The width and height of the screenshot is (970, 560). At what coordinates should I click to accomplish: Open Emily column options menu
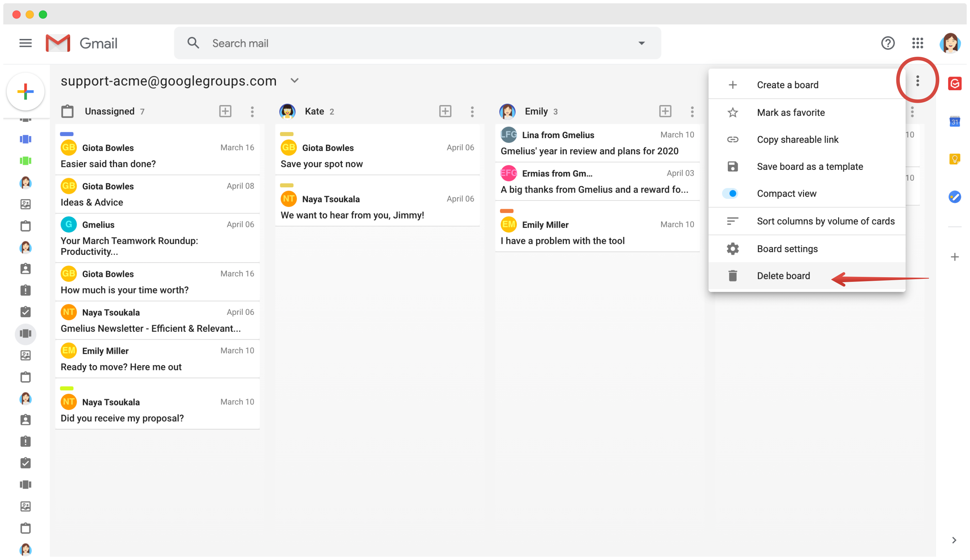coord(692,112)
